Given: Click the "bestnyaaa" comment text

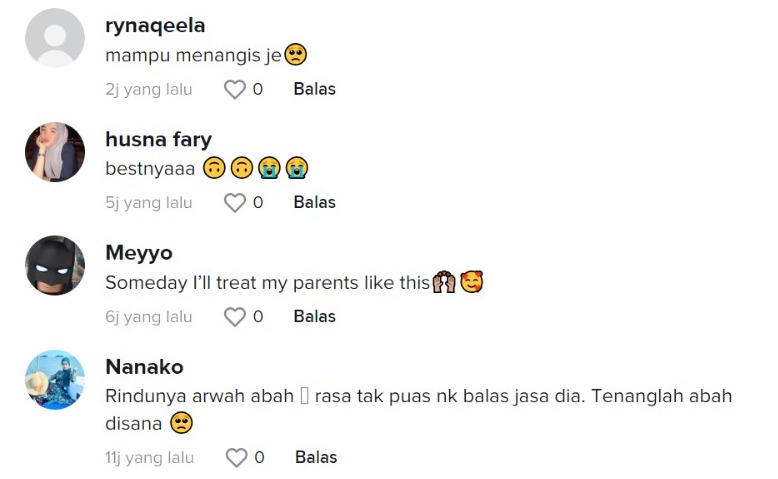Looking at the screenshot, I should point(150,169).
